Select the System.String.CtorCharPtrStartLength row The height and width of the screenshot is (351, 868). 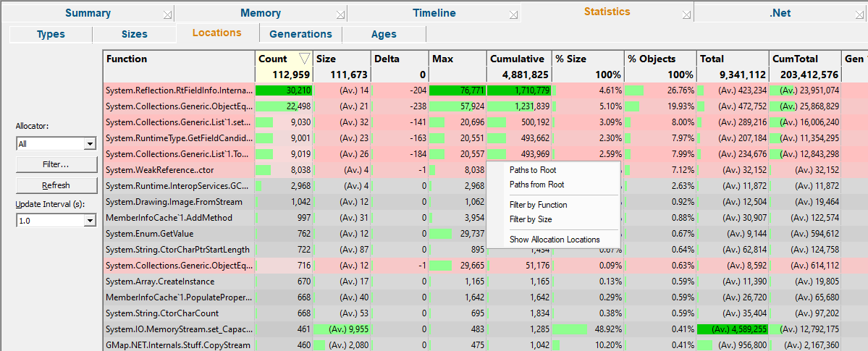pyautogui.click(x=486, y=250)
